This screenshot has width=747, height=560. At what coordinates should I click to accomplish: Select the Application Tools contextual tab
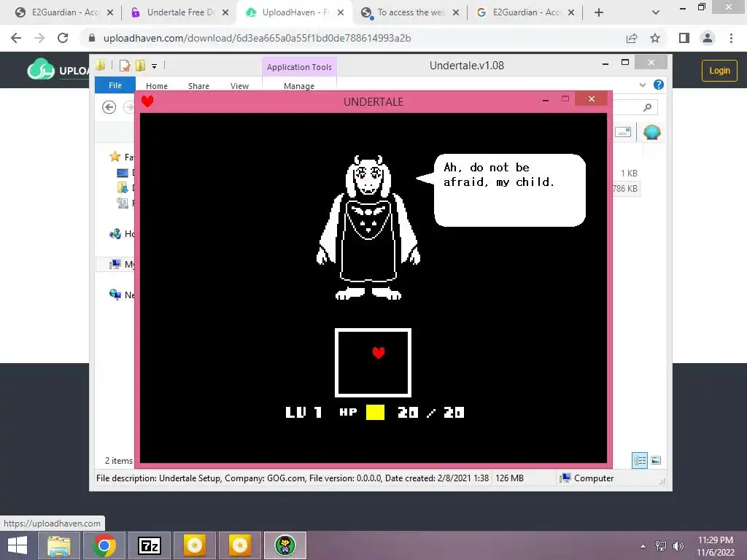(299, 67)
